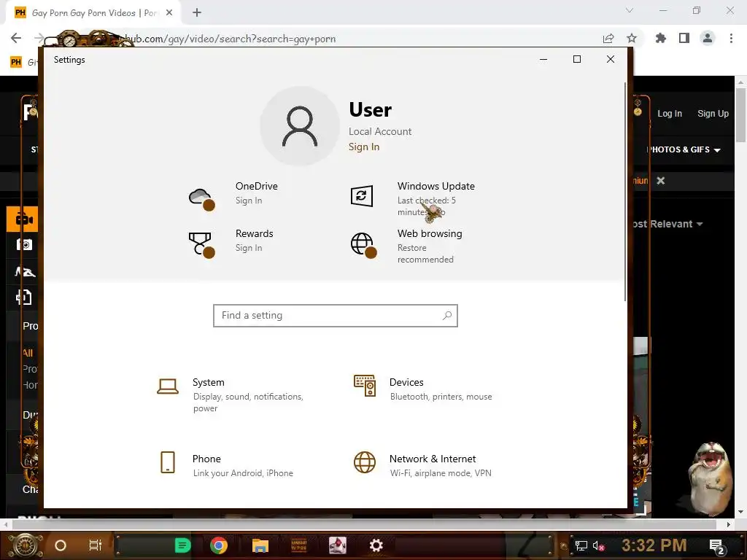Click the Sign In link under Local Account

364,147
